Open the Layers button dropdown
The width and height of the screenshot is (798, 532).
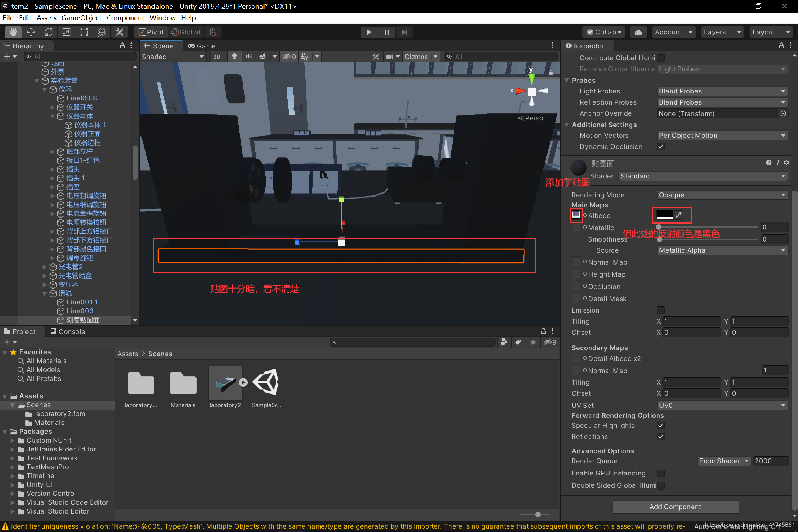pyautogui.click(x=722, y=32)
